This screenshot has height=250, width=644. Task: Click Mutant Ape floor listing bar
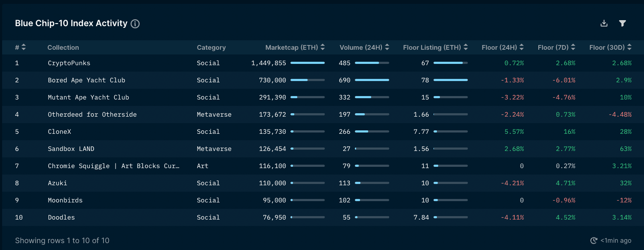[451, 97]
